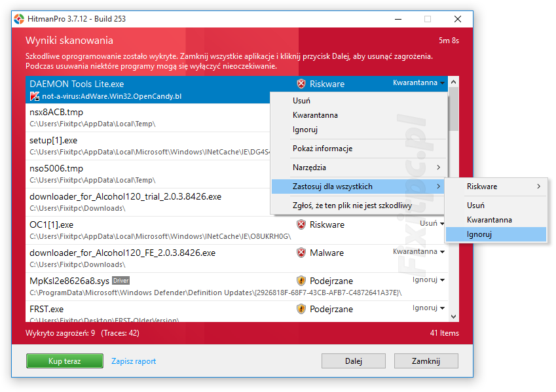Click the scroll up arrow of results list

pyautogui.click(x=454, y=82)
